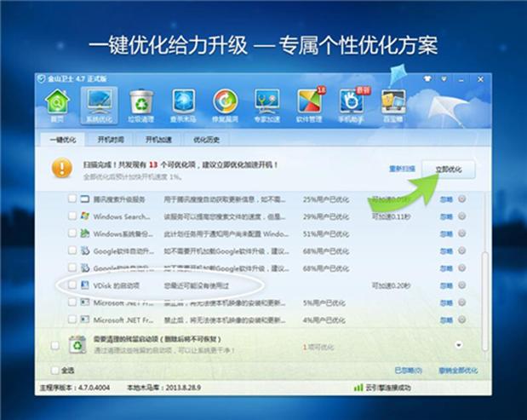
Task: Check the 需要清理的残留启动项 section checkbox
Action: pyautogui.click(x=54, y=345)
